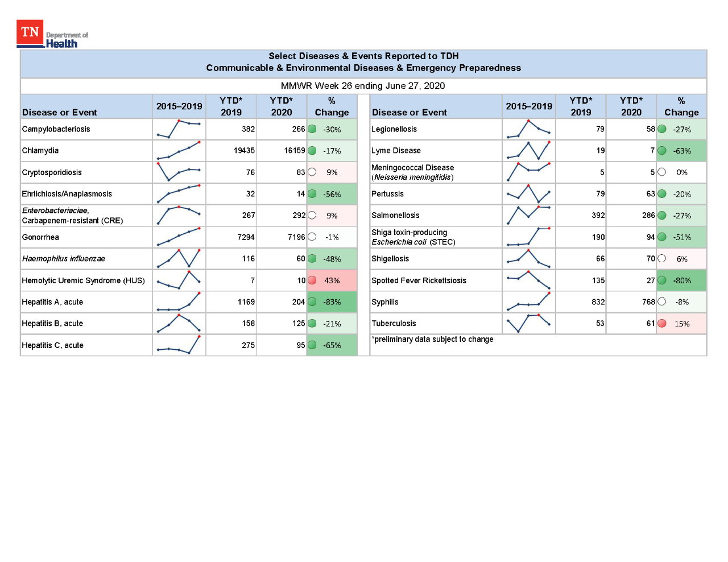Click the TN Department of Health logo

pos(52,34)
